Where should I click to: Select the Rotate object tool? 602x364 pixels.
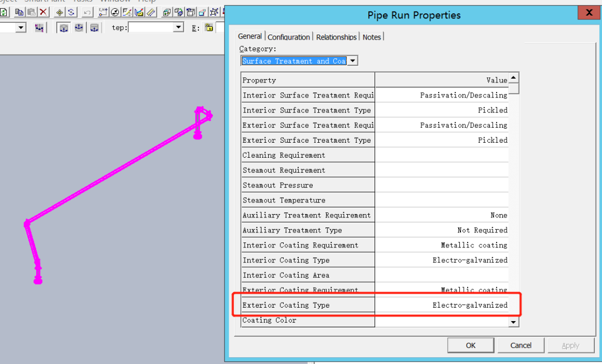click(71, 12)
